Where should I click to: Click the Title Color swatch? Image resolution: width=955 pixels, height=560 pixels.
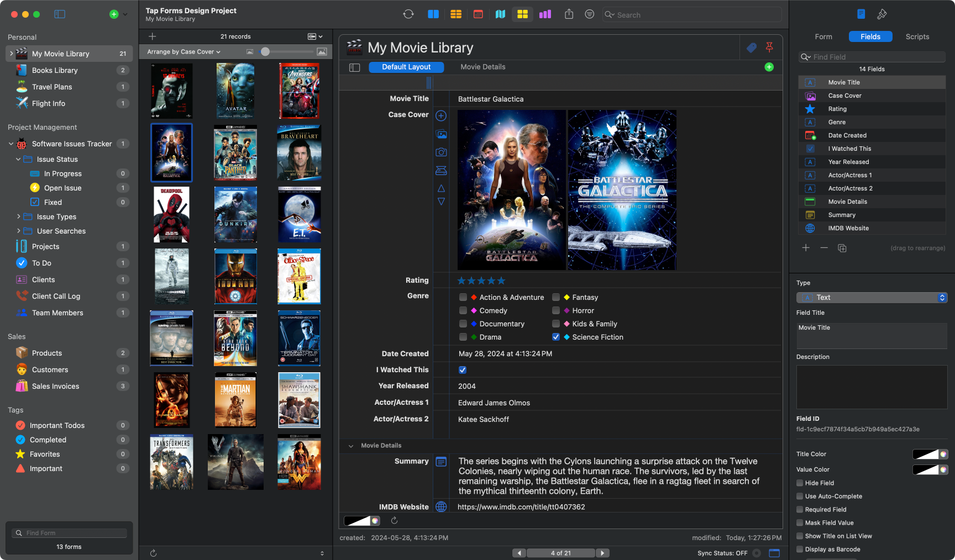[x=925, y=454]
